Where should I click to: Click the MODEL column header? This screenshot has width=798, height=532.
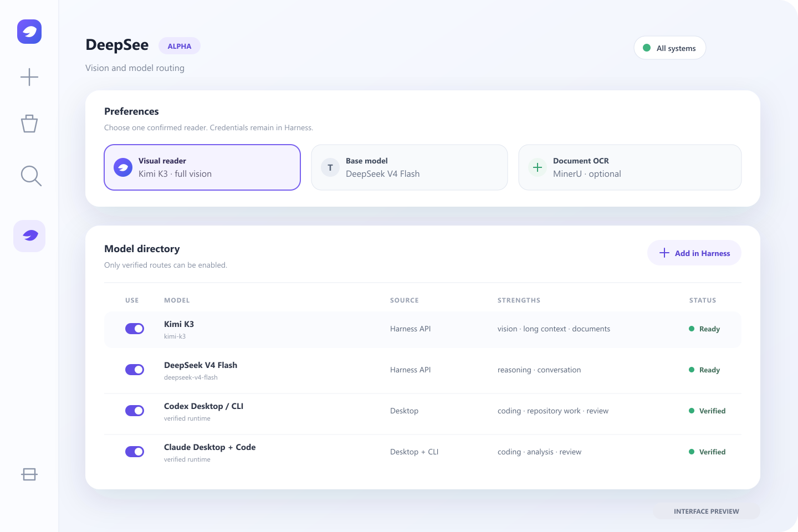tap(177, 300)
